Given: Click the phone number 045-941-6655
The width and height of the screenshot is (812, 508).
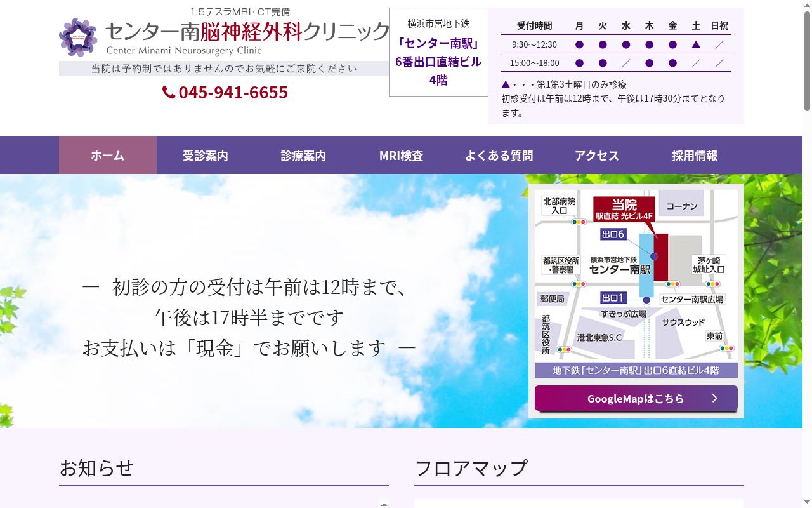Looking at the screenshot, I should [233, 93].
